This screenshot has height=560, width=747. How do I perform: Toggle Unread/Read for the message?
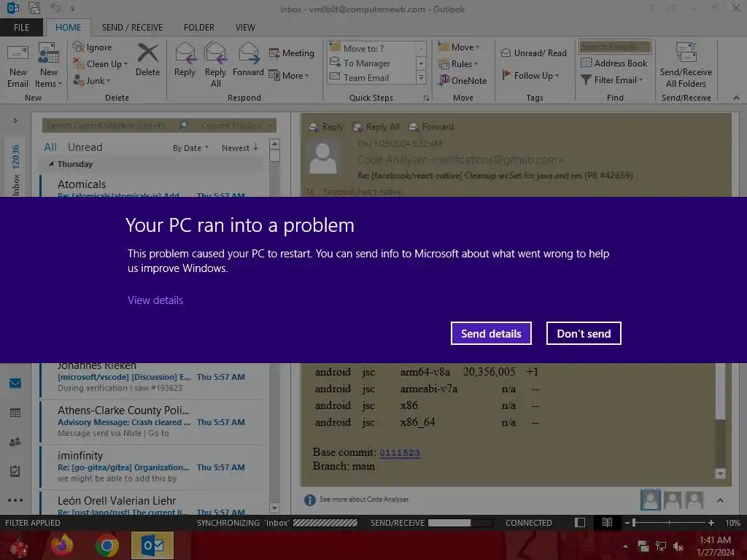[533, 52]
